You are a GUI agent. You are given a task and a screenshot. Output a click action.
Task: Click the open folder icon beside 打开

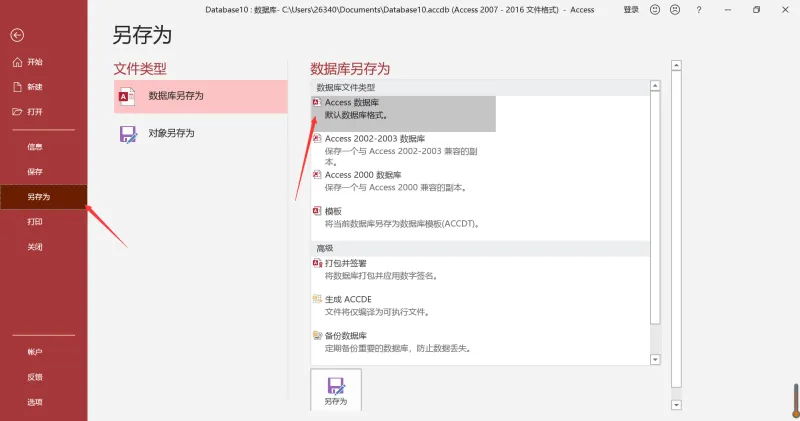(17, 112)
